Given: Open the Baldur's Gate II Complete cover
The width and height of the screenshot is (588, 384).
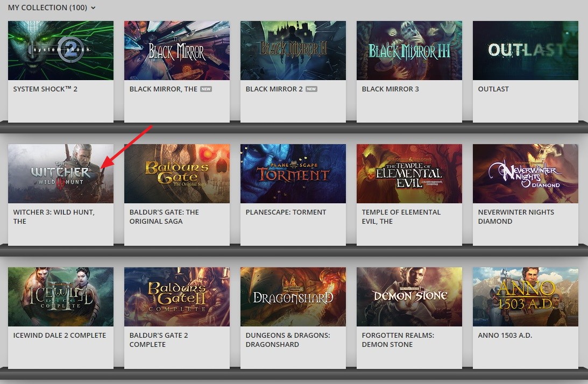Looking at the screenshot, I should [177, 297].
